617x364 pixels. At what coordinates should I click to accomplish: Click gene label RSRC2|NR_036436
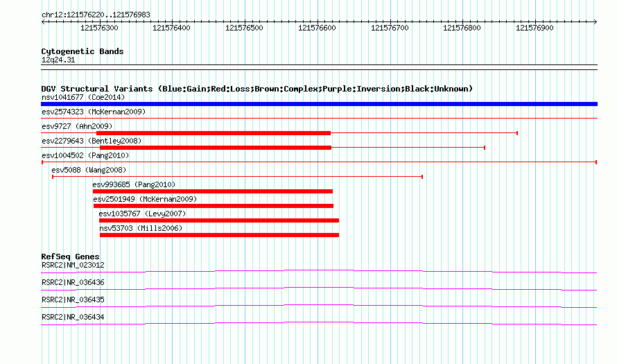click(x=73, y=283)
